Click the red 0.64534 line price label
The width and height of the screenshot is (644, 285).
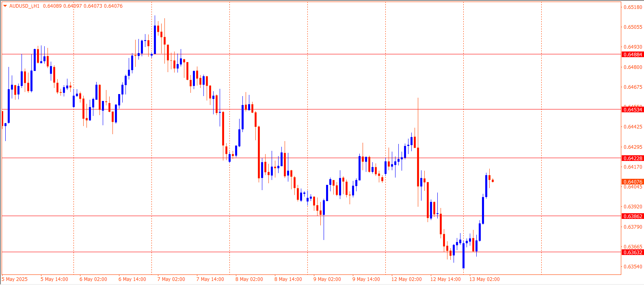pyautogui.click(x=633, y=110)
